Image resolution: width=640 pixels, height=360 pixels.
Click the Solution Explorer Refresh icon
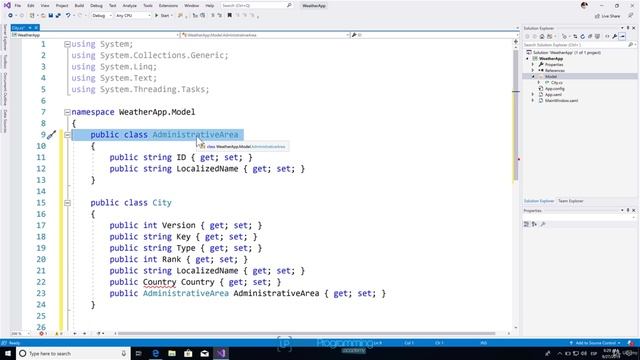[582, 36]
